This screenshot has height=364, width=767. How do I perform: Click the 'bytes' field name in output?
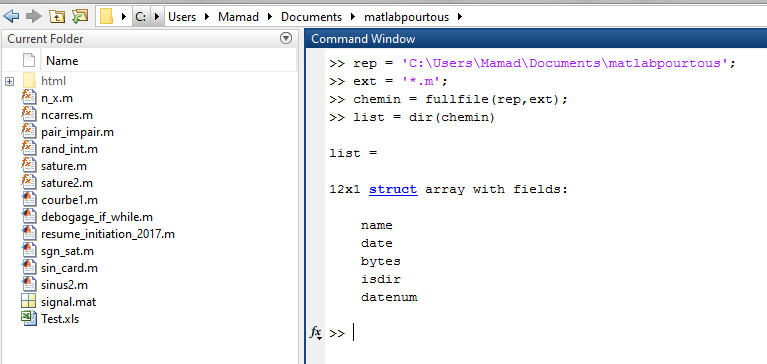[x=381, y=262]
